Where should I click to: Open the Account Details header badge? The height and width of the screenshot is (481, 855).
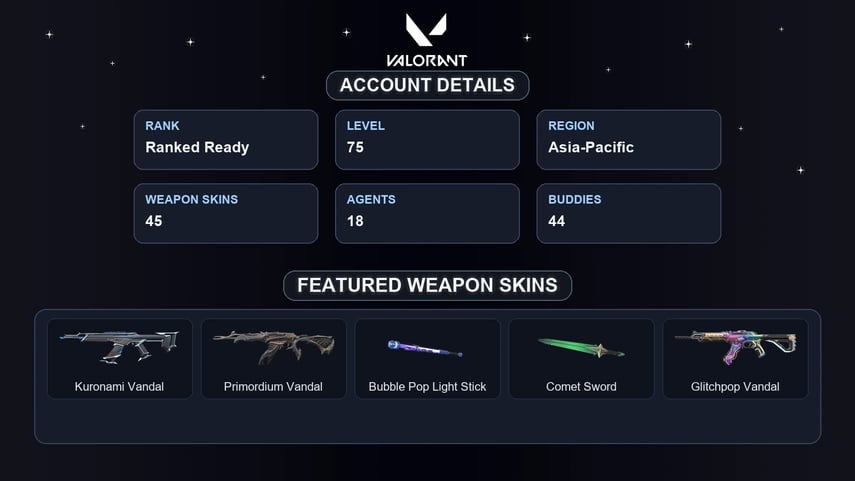428,85
